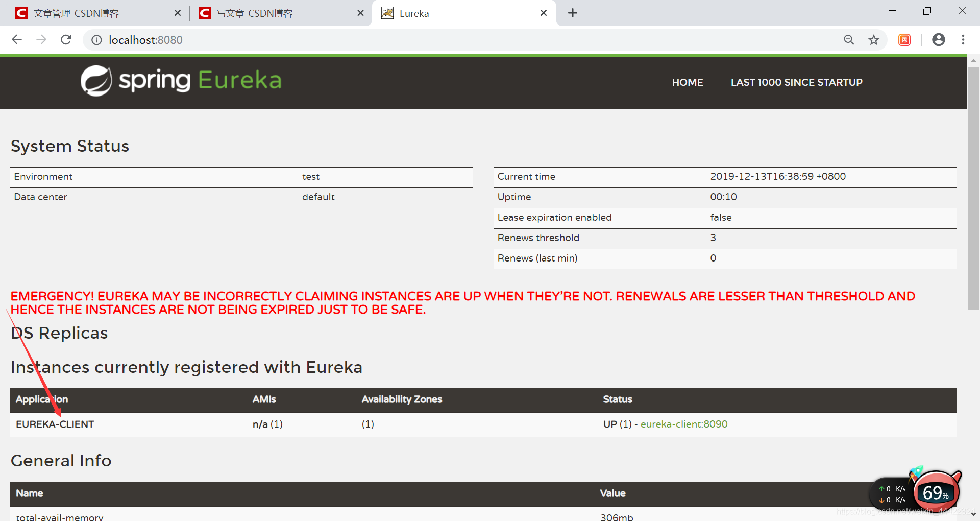980x521 pixels.
Task: Close the browser window
Action: tap(962, 11)
